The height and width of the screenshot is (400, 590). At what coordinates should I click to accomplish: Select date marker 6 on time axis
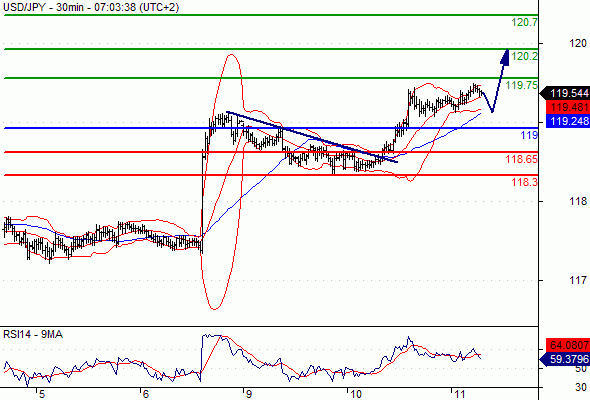pos(146,394)
